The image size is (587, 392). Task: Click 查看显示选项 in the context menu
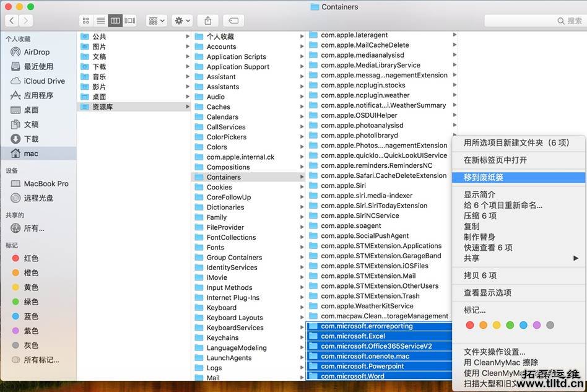point(488,292)
